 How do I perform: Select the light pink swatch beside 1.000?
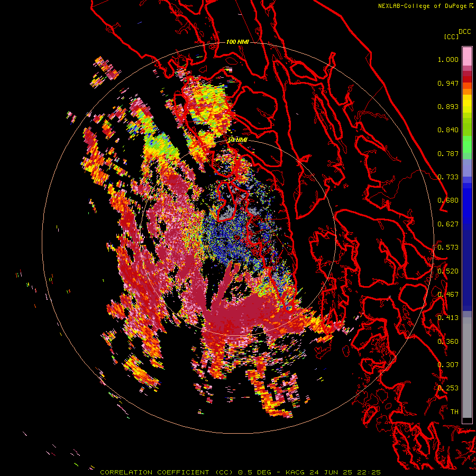[x=467, y=57]
